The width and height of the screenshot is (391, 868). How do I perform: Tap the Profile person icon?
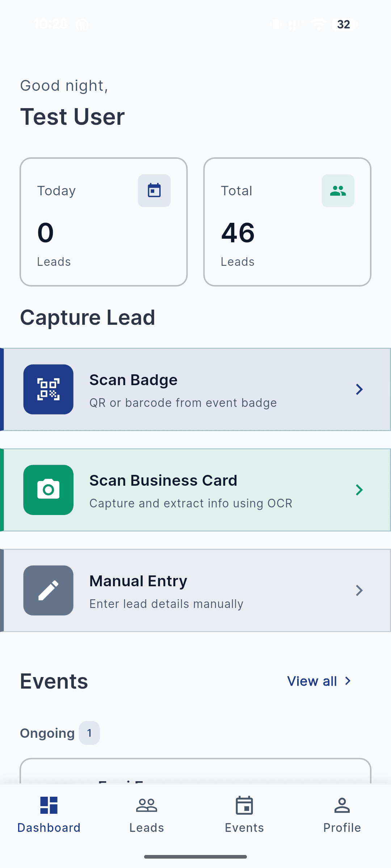[341, 806]
